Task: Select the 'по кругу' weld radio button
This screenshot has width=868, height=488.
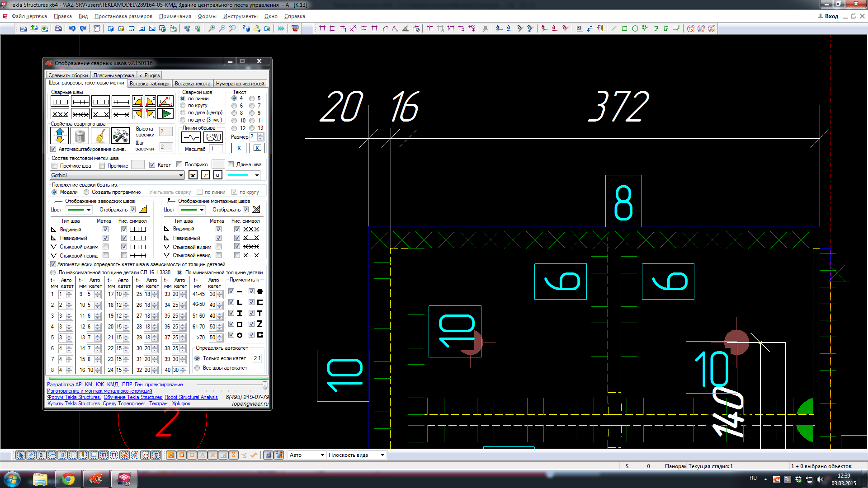Action: tap(183, 106)
